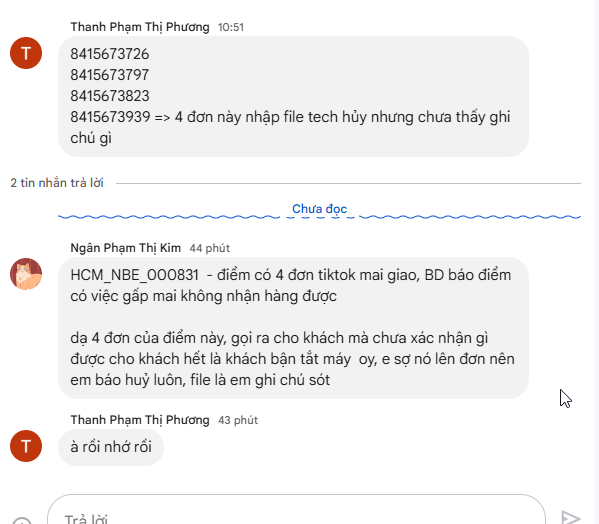Click order number 8415673797 in message
Image resolution: width=599 pixels, height=524 pixels.
click(x=110, y=75)
